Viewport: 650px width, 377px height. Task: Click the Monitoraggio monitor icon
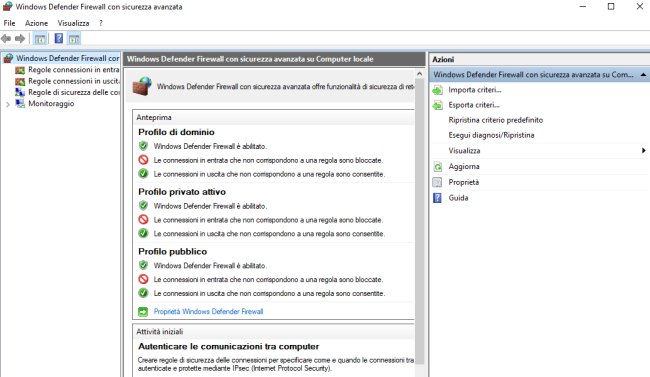point(20,103)
